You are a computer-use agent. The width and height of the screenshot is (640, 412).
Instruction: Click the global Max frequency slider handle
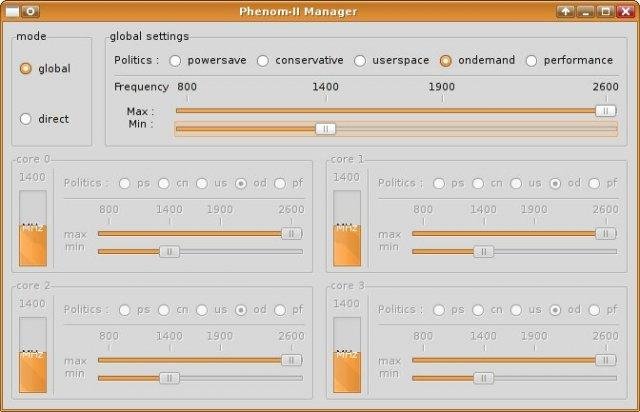coord(606,111)
